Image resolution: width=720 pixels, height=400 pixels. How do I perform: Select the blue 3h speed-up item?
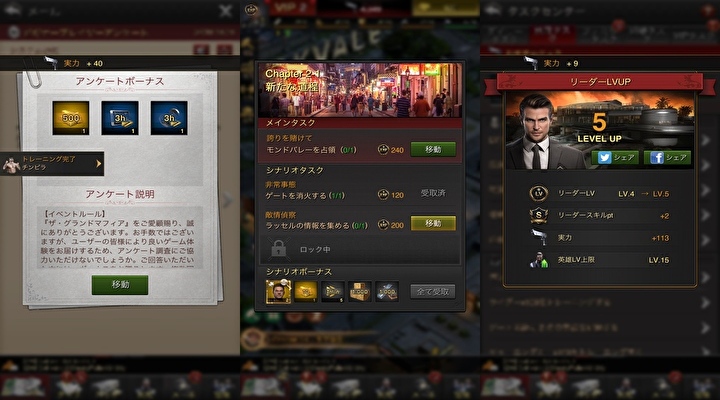pyautogui.click(x=120, y=118)
